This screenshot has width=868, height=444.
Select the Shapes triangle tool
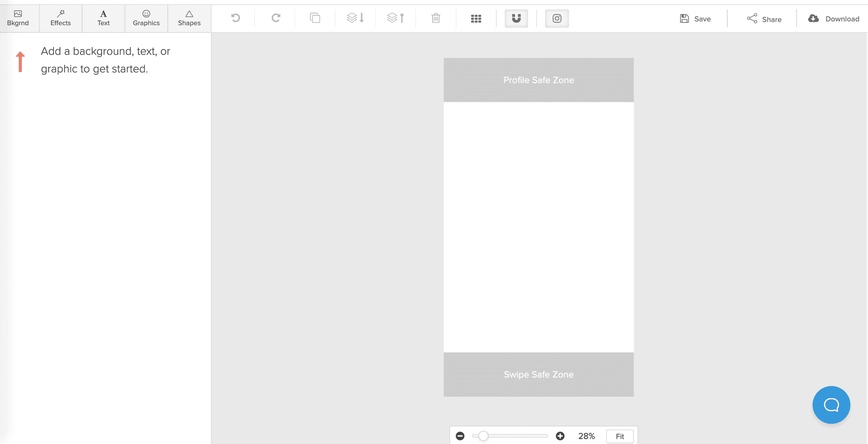click(x=189, y=18)
